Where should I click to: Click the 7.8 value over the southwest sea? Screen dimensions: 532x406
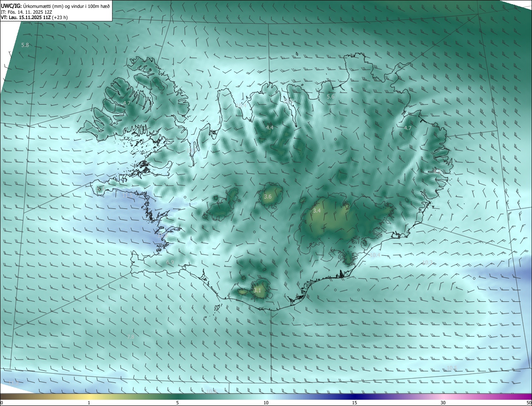click(x=131, y=337)
